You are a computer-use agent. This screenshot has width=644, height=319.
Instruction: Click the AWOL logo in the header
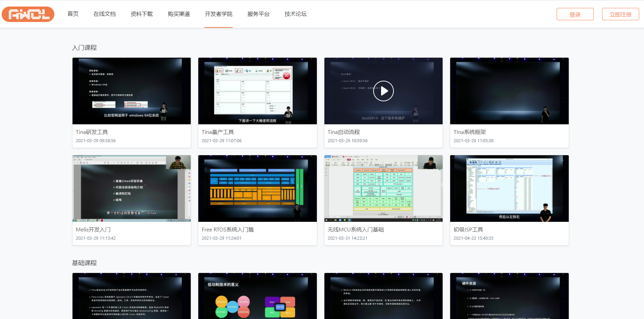click(28, 14)
